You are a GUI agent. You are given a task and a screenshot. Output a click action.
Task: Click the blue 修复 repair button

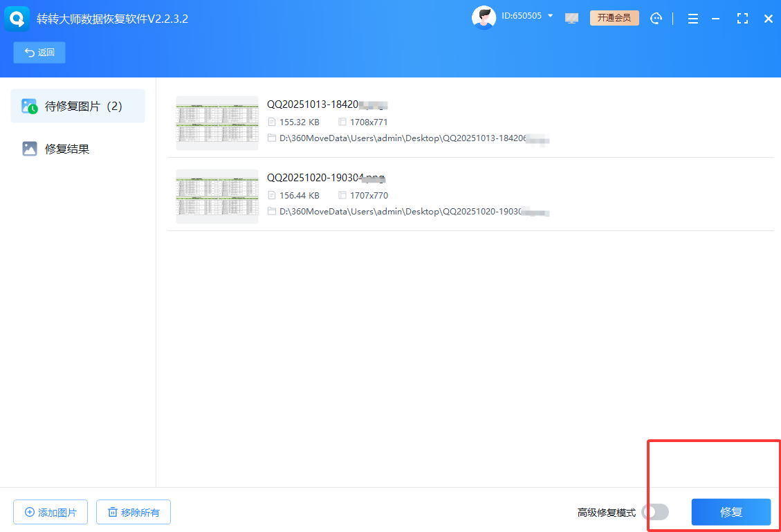click(731, 512)
